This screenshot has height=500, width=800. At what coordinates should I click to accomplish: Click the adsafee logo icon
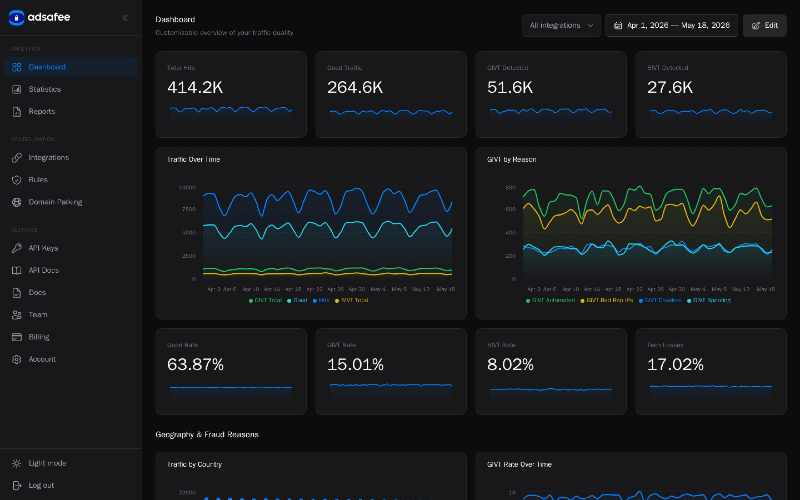(16, 17)
